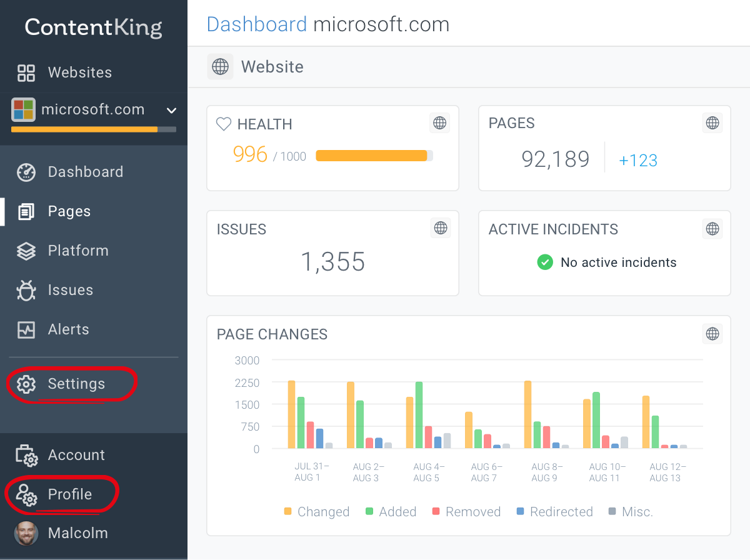Click the orange Changed bar for Aug 8–9

click(x=528, y=414)
